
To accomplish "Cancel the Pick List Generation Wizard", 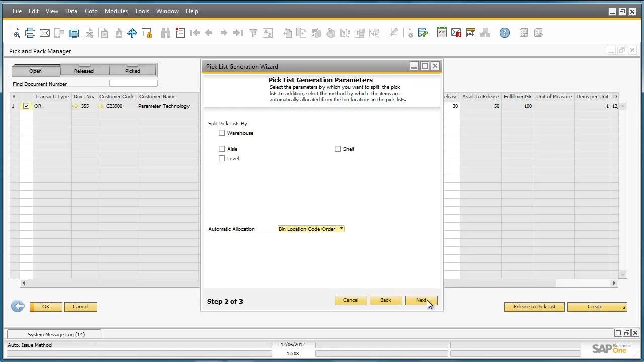I will [351, 300].
